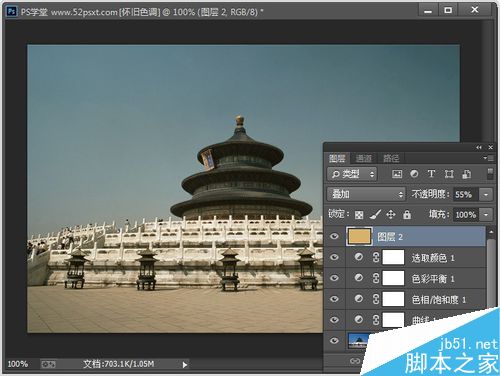Image resolution: width=500 pixels, height=376 pixels.
Task: Open the 填充 fill slider arrow
Action: point(486,215)
